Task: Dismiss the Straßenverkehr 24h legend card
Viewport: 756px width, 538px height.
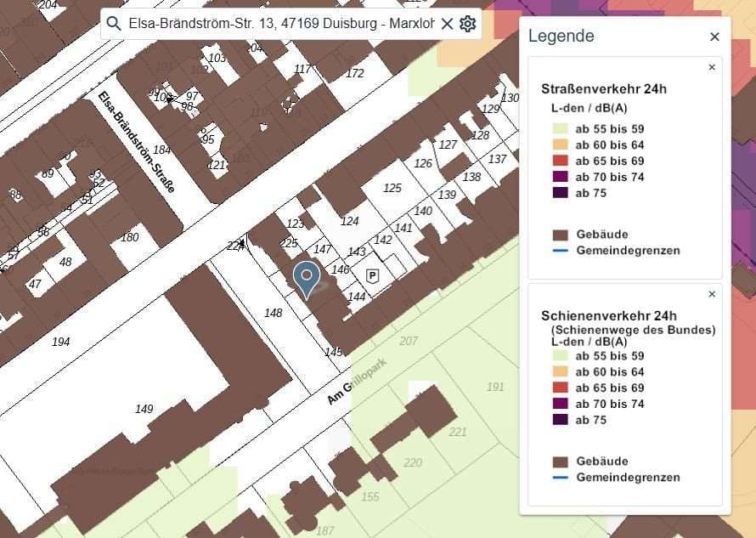Action: tap(712, 67)
